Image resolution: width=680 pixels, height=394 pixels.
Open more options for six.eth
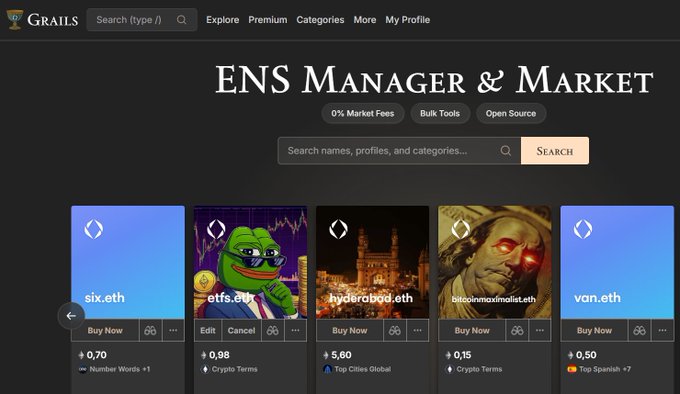pos(173,331)
